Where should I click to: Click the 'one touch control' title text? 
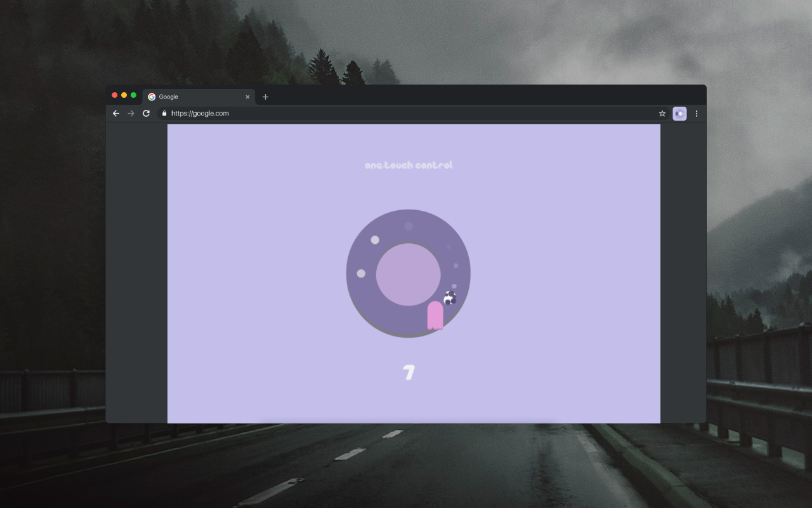click(409, 165)
